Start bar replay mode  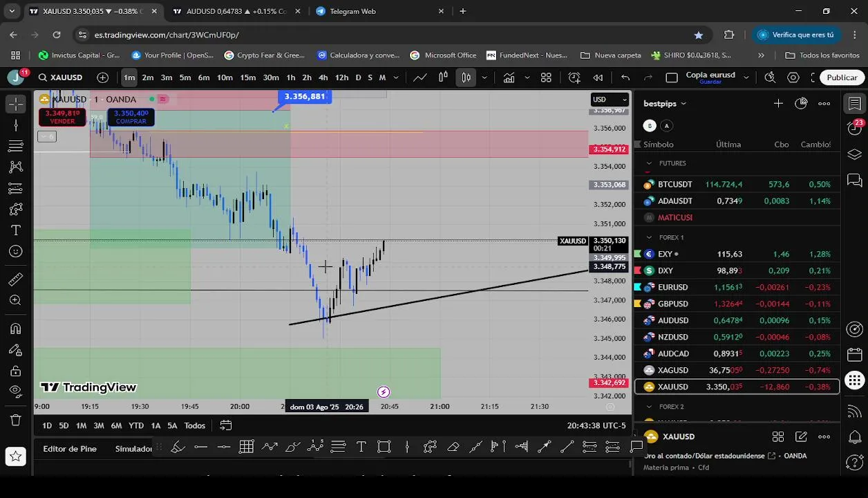[598, 77]
